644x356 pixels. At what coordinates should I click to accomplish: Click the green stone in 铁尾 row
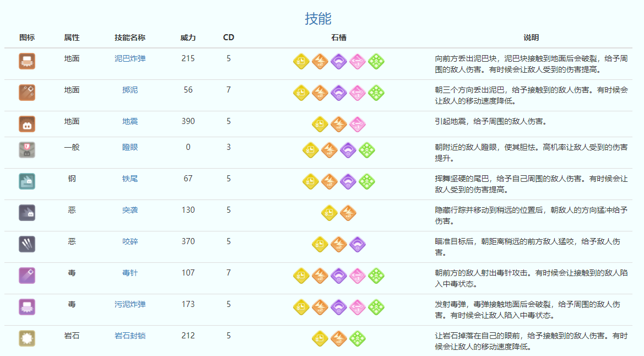367,181
